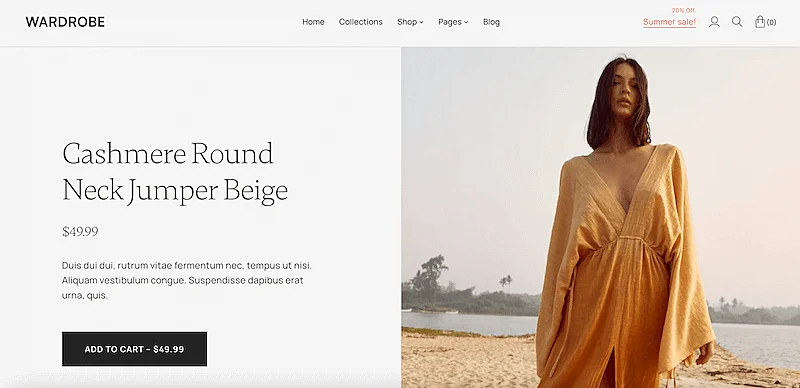This screenshot has width=800, height=388.
Task: Click the product description paragraph
Action: pos(187,280)
